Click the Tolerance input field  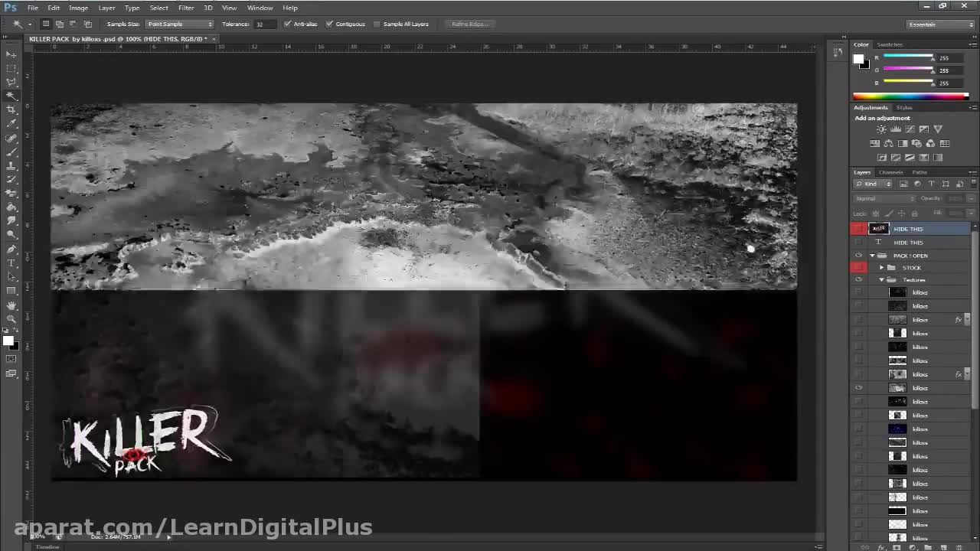point(265,24)
